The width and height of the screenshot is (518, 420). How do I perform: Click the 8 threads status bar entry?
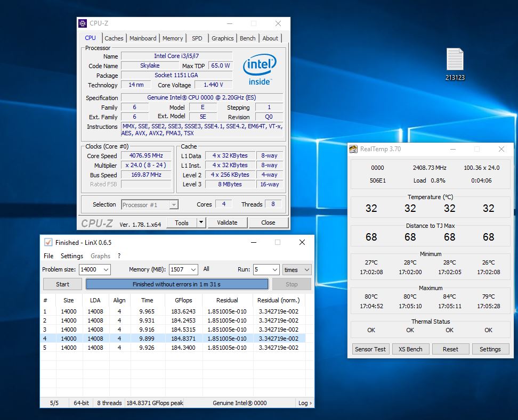click(x=109, y=403)
